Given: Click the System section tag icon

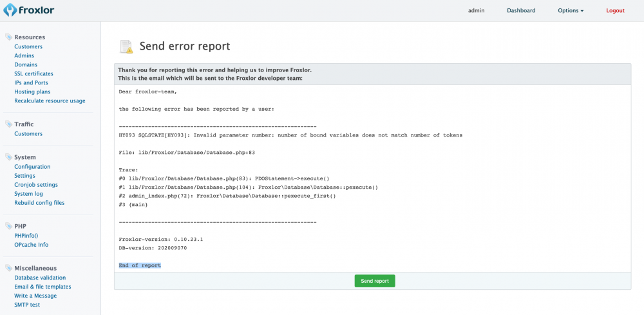Looking at the screenshot, I should [x=8, y=157].
